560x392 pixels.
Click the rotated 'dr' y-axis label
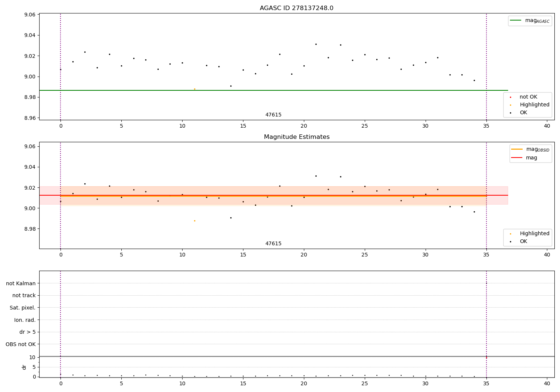pyautogui.click(x=24, y=367)
